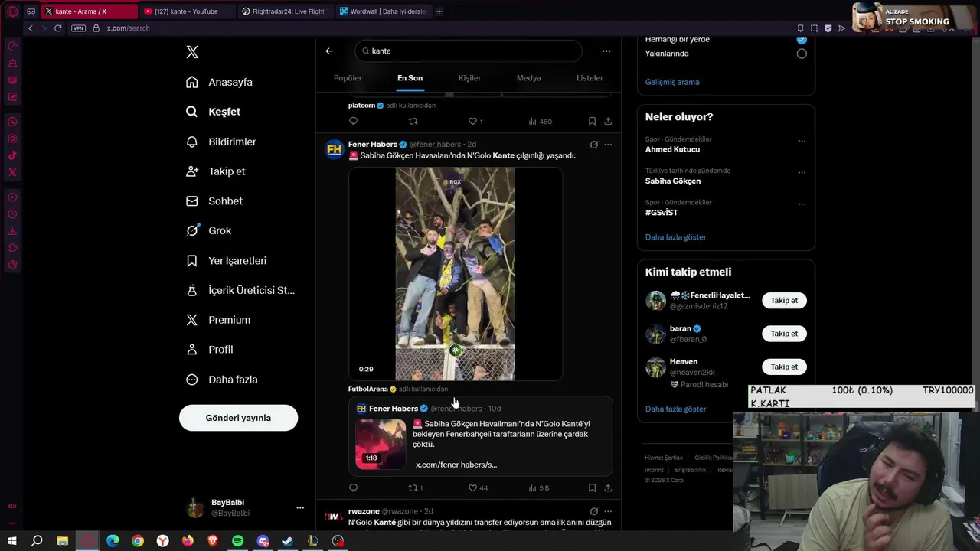
Task: Follow FenerliHayalet account
Action: pos(784,300)
